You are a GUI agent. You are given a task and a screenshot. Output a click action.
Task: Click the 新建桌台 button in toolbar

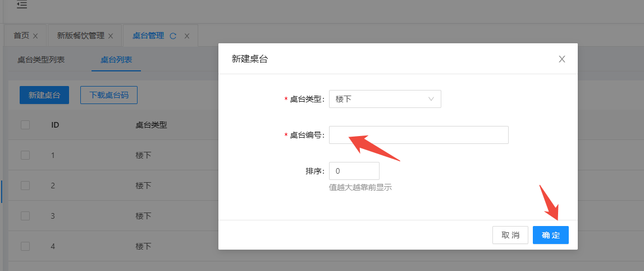[44, 95]
